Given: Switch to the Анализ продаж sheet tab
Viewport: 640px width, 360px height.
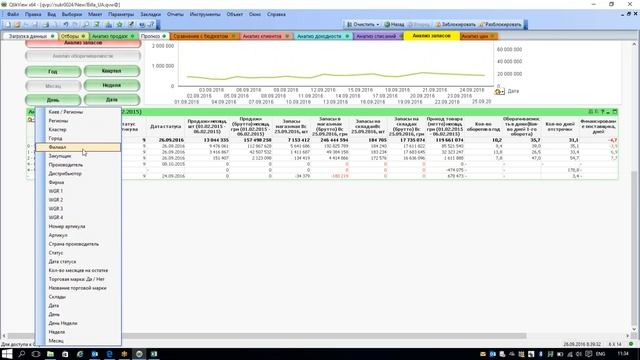Looking at the screenshot, I should point(112,36).
